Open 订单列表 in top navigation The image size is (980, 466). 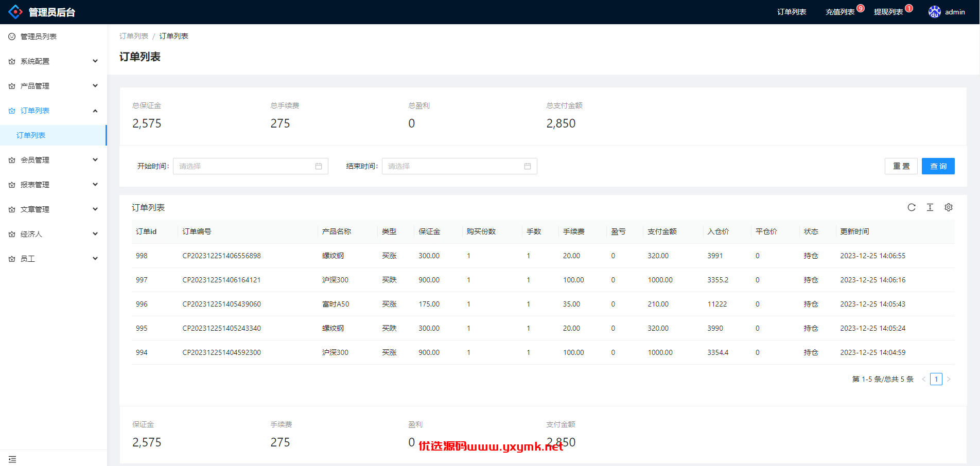point(792,12)
